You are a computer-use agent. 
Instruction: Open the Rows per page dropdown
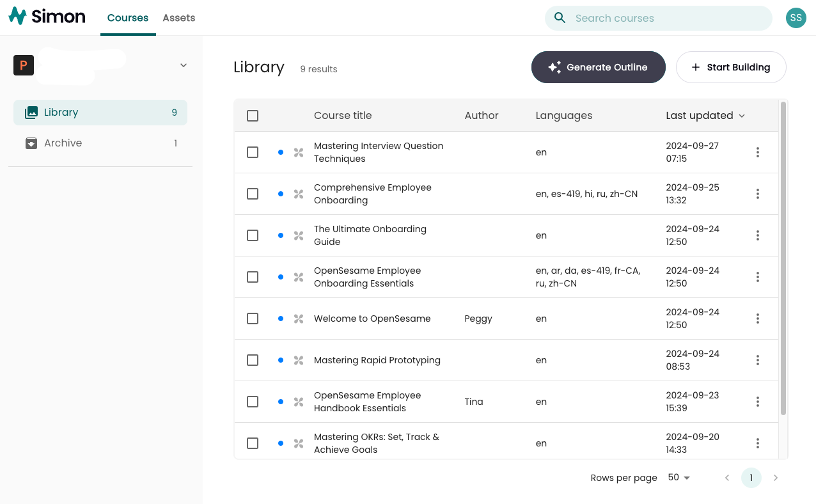[x=678, y=478]
